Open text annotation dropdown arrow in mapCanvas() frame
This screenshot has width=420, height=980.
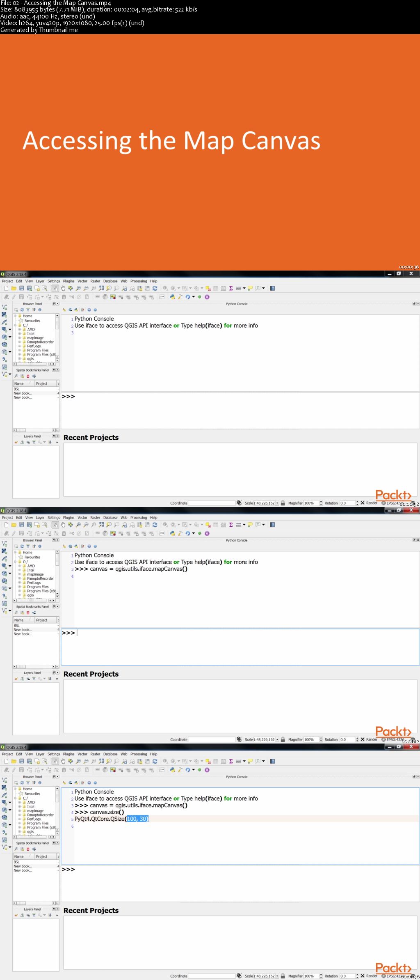pos(263,525)
